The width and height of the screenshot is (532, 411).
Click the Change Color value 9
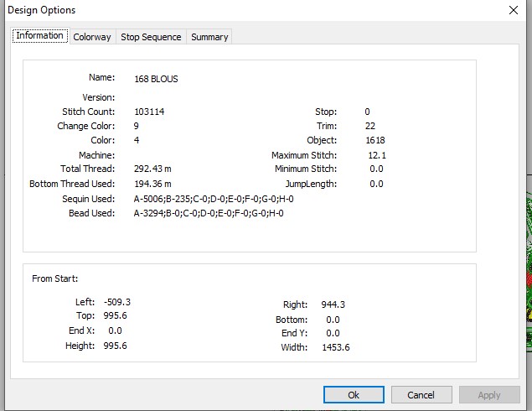point(136,126)
